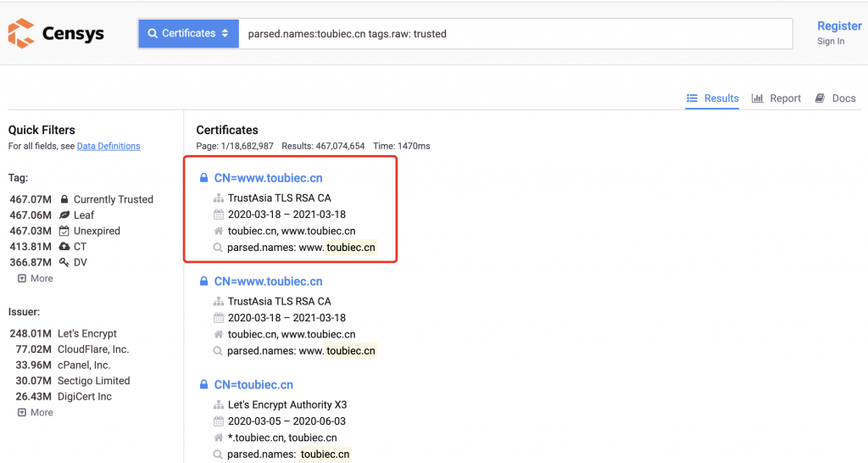Expand More under Issuer filters

pos(36,412)
